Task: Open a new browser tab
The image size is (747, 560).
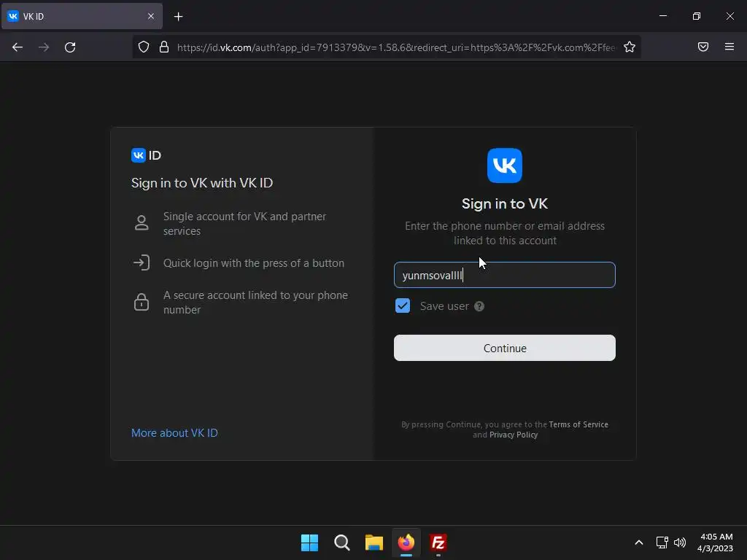Action: (178, 17)
